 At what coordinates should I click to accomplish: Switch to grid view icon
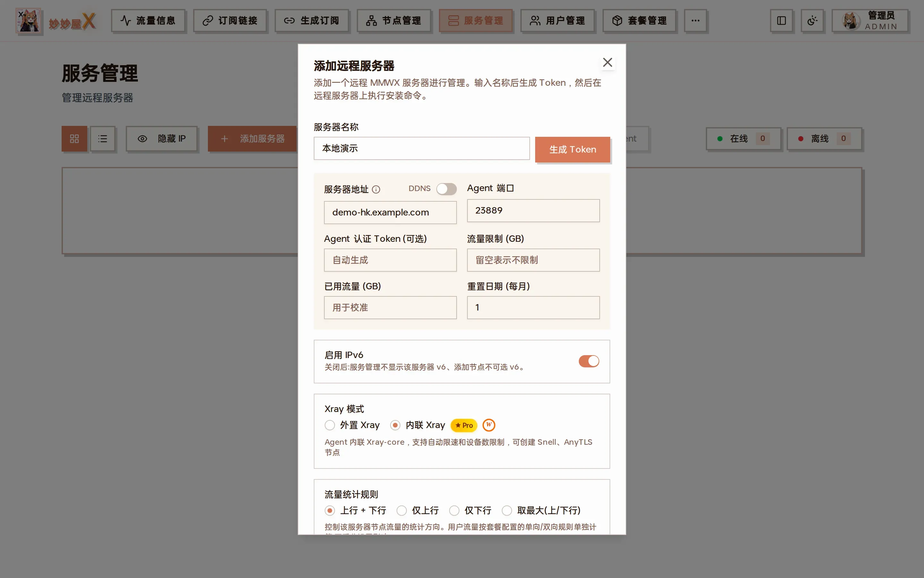74,139
